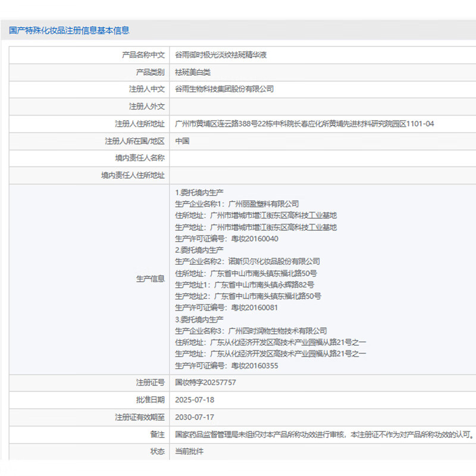The height and width of the screenshot is (476, 476).
Task: Click production license number 粤妆20160081
Action: [254, 308]
